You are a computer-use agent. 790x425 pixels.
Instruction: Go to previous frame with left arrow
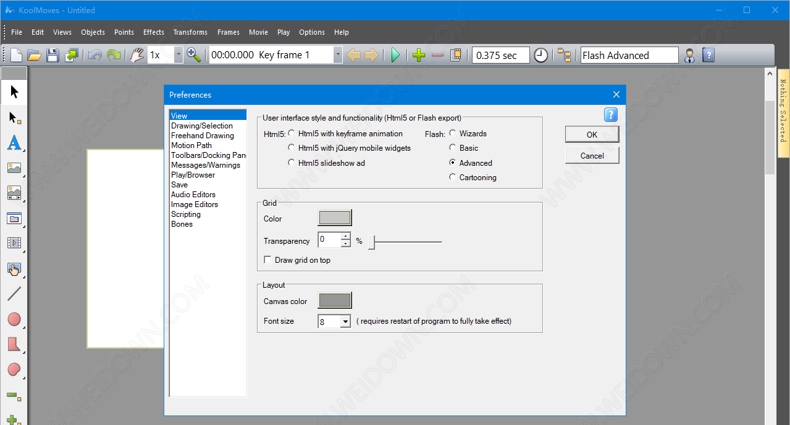coord(354,55)
